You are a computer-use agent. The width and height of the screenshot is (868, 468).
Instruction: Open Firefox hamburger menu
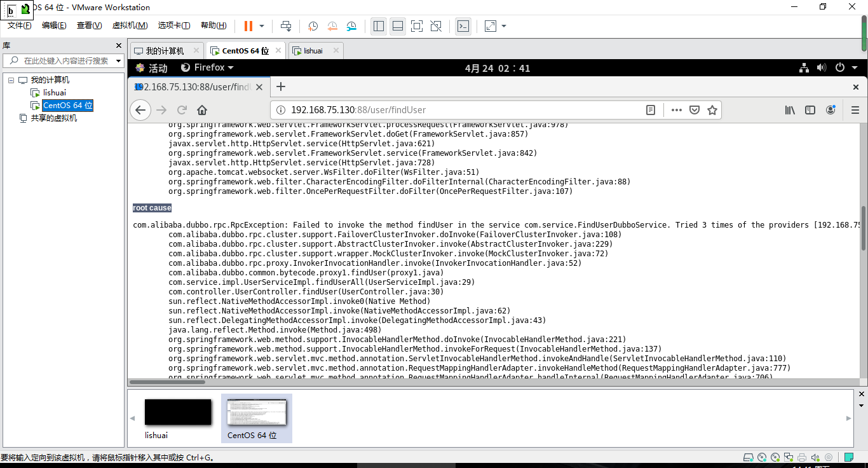click(x=855, y=110)
